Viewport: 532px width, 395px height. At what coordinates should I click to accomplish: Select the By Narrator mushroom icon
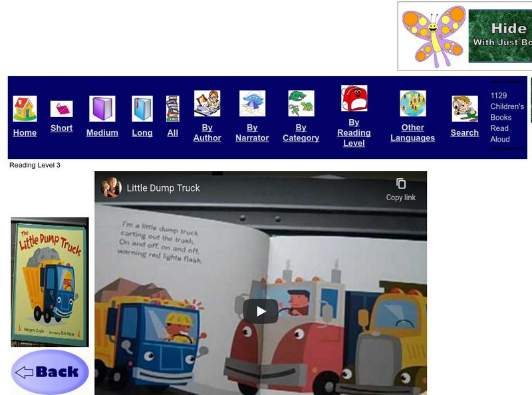[x=253, y=103]
